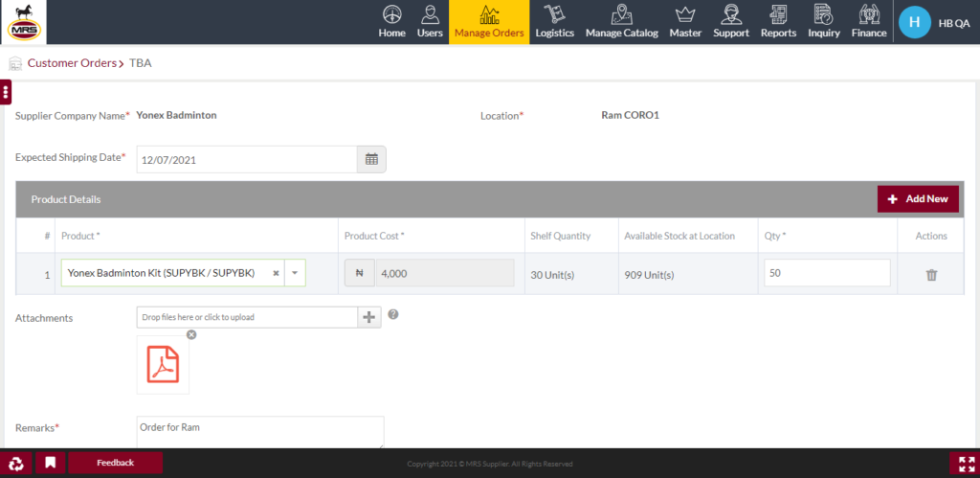Click the Qty field with 50
The height and width of the screenshot is (478, 980).
pos(827,273)
